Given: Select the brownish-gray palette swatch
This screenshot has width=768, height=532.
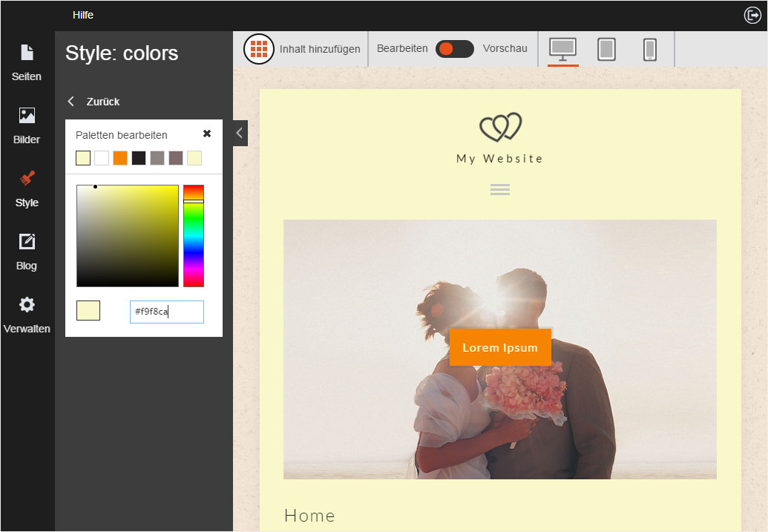Looking at the screenshot, I should pos(176,158).
